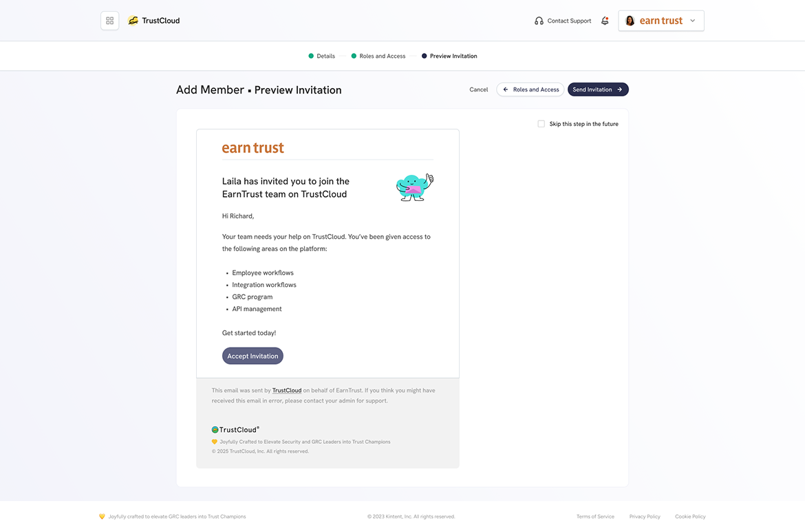
Task: Click the Accept Invitation button
Action: [253, 356]
